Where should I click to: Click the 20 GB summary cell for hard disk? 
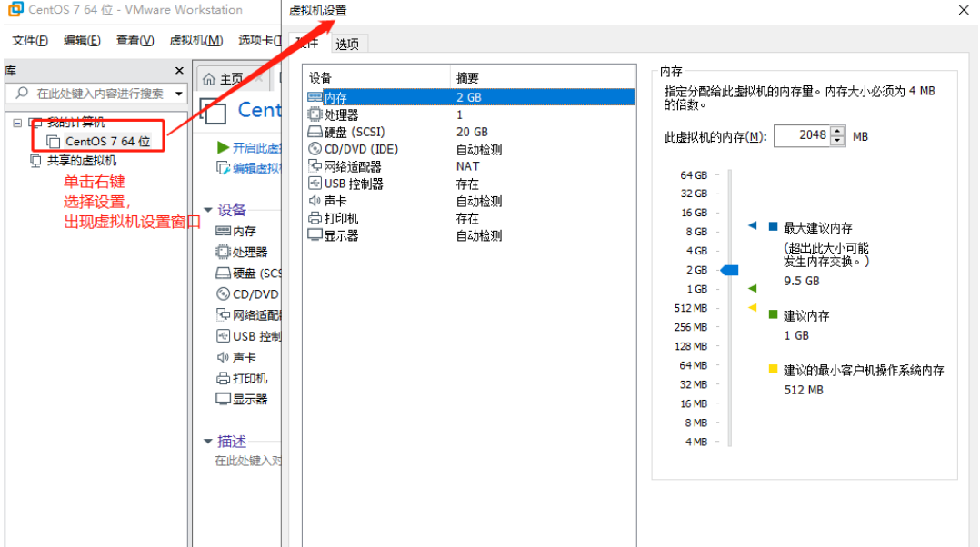coord(472,132)
